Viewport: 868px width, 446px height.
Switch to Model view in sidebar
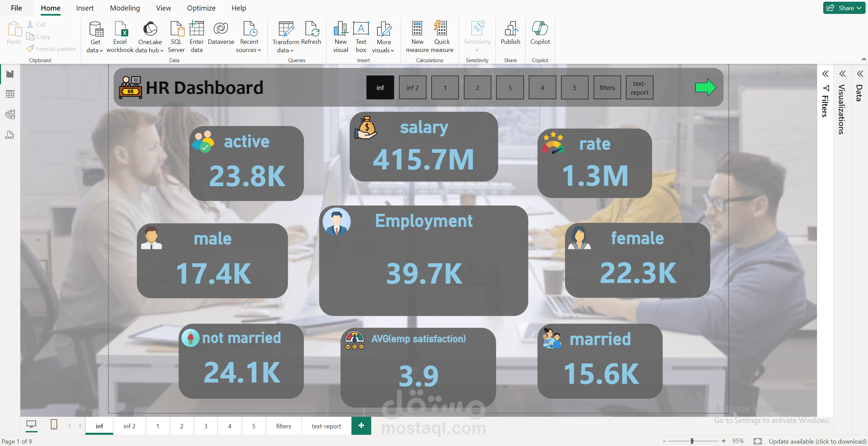10,114
